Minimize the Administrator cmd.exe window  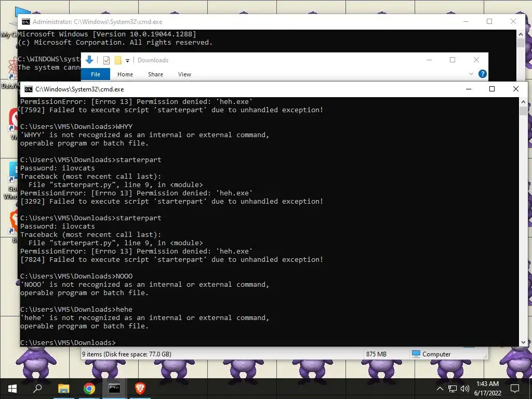(466, 22)
